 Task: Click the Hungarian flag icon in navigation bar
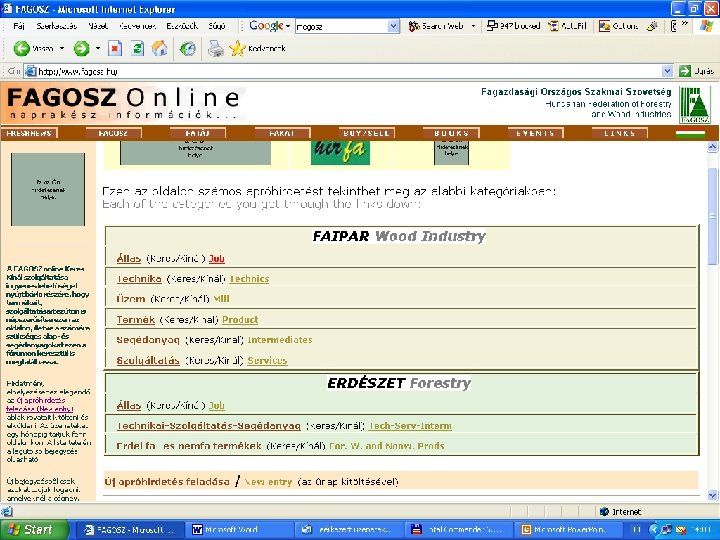tap(690, 134)
